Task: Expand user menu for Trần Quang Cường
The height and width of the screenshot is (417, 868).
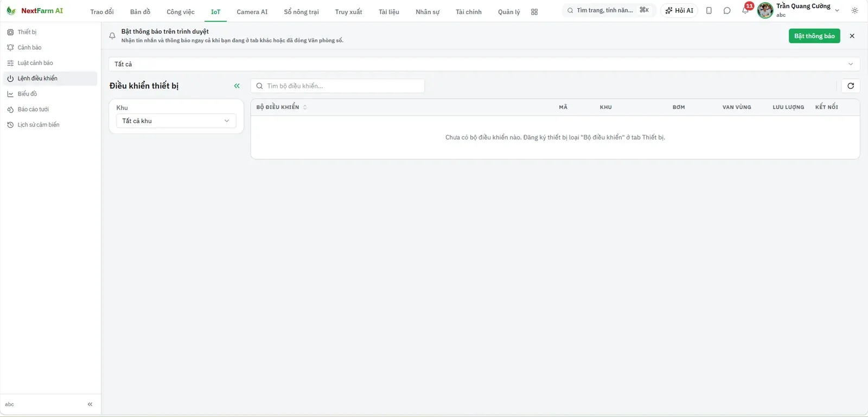Action: pos(837,10)
